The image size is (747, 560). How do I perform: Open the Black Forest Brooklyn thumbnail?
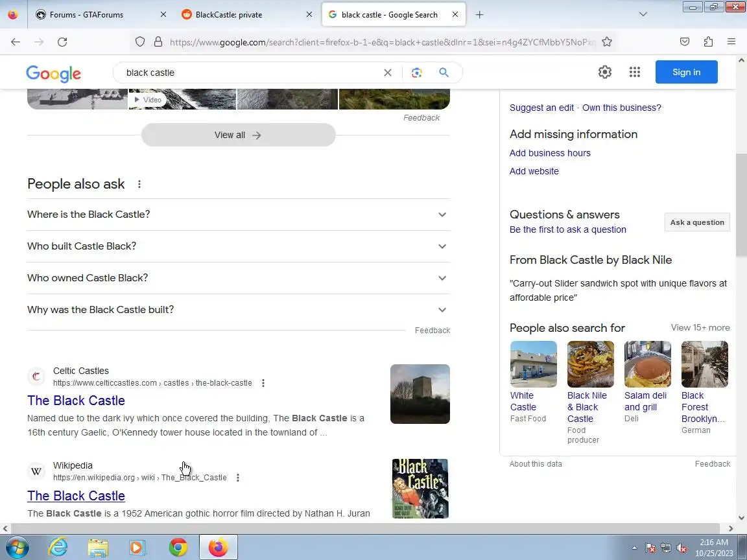[x=705, y=364]
